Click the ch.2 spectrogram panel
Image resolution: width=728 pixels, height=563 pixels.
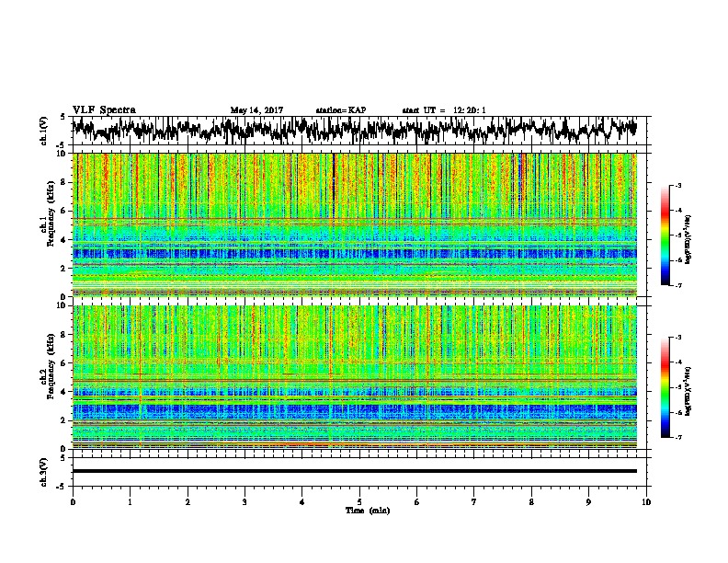(354, 377)
